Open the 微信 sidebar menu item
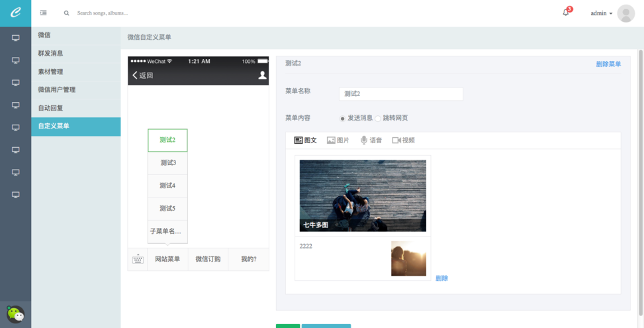644x328 pixels. point(76,35)
